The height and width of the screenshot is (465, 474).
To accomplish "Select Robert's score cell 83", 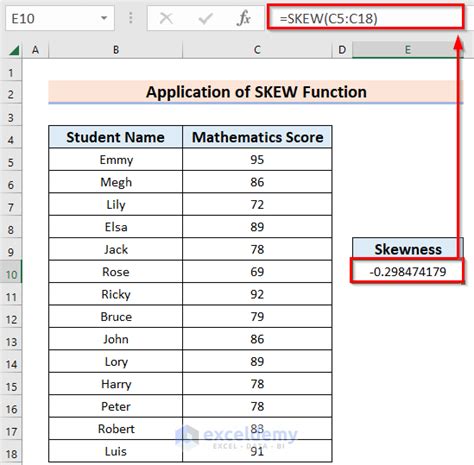I will (x=257, y=429).
